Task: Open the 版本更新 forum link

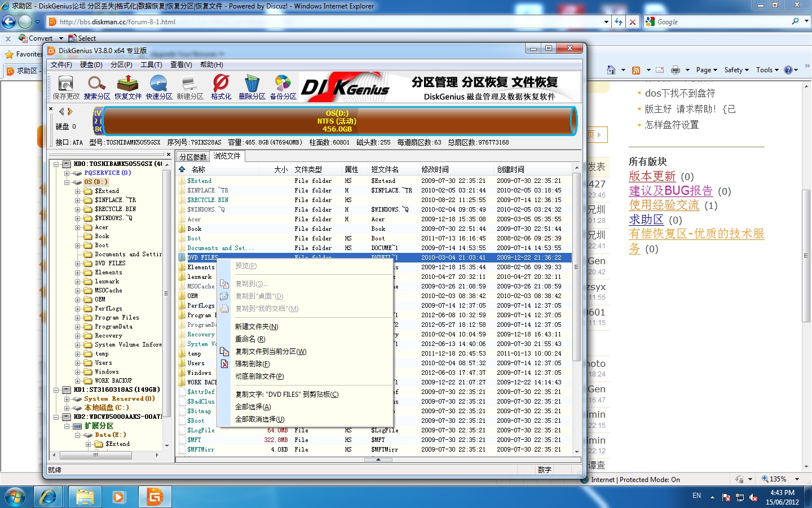Action: (652, 176)
